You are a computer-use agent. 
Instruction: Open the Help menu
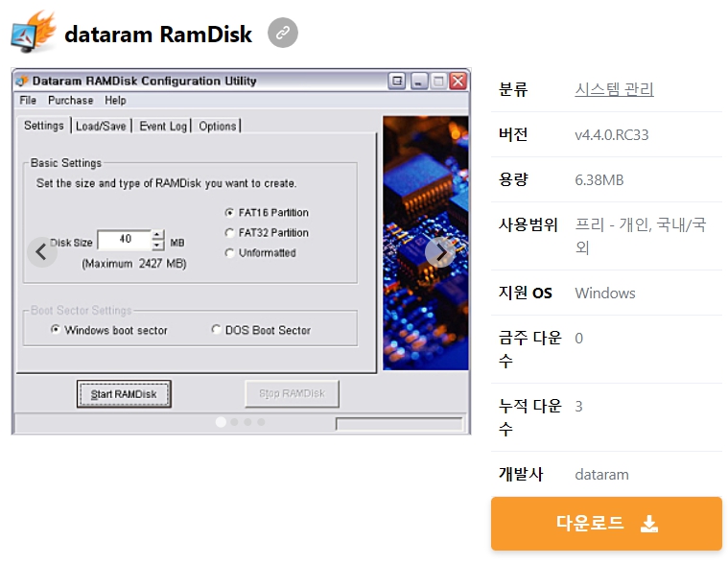pyautogui.click(x=115, y=101)
